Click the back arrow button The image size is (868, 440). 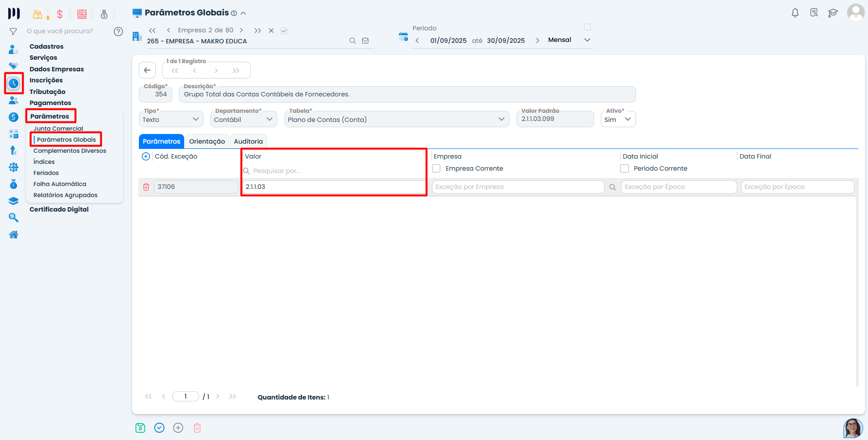tap(148, 70)
